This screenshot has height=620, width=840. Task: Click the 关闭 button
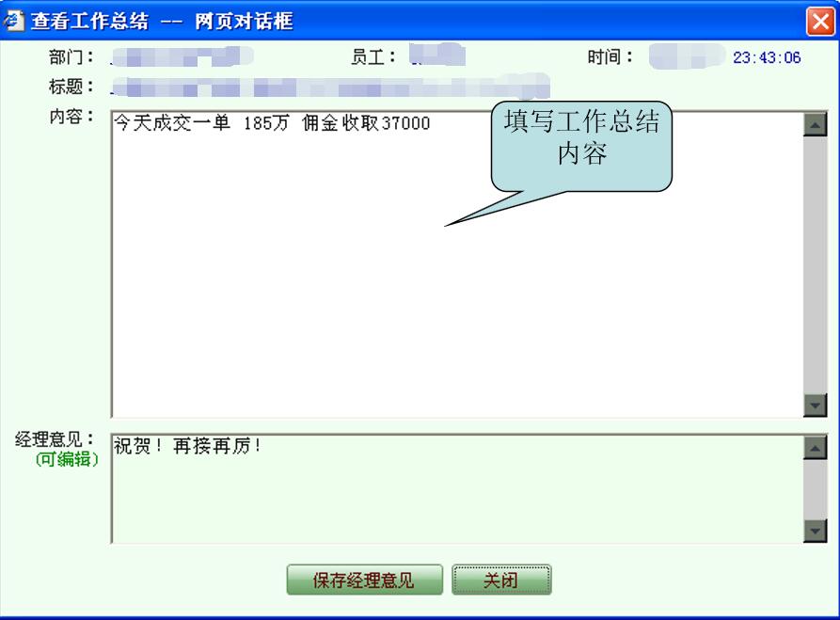tap(501, 580)
